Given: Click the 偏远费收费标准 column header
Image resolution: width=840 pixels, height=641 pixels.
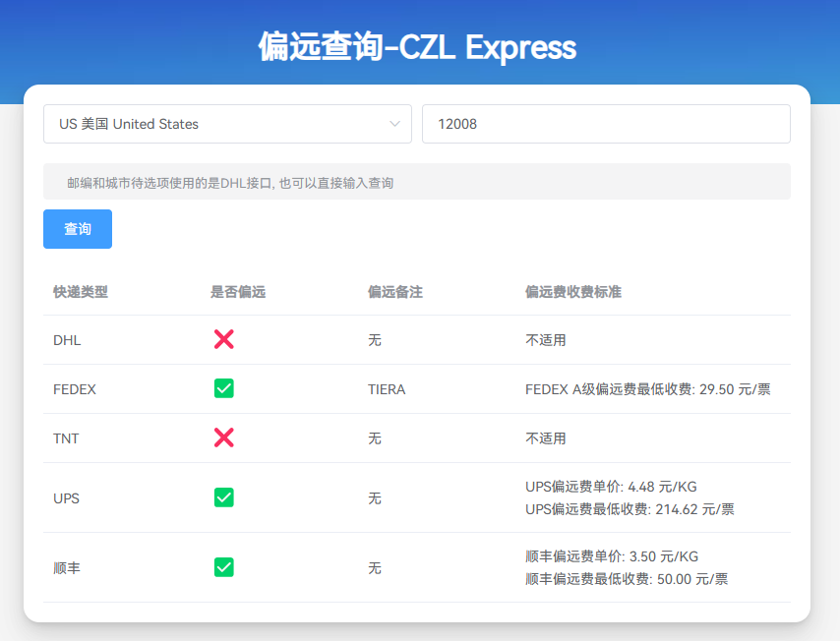Looking at the screenshot, I should click(573, 292).
